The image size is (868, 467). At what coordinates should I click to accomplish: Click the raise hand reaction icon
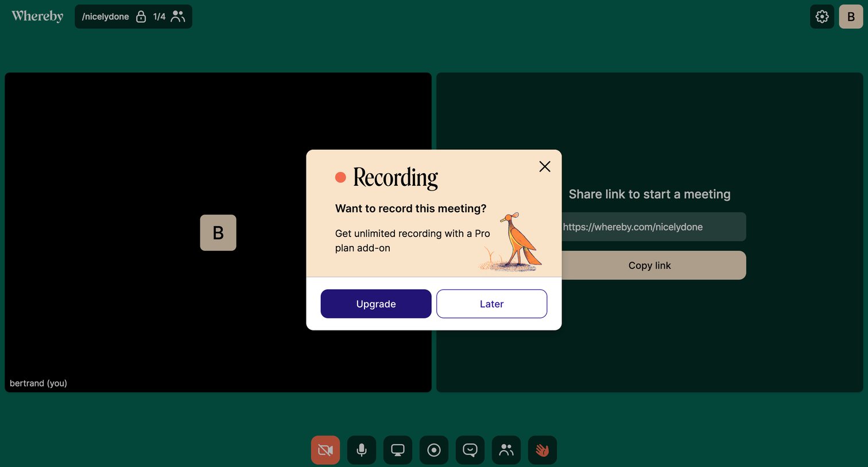point(542,450)
